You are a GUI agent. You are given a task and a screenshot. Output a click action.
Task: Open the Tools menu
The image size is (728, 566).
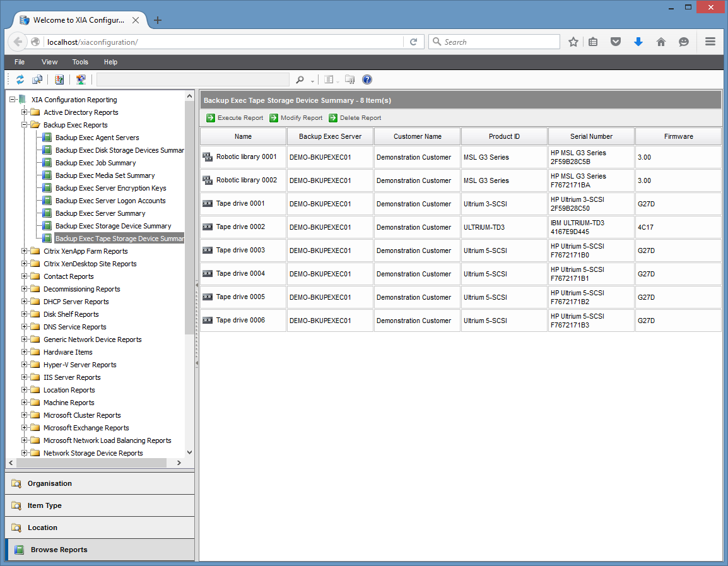[x=79, y=62]
